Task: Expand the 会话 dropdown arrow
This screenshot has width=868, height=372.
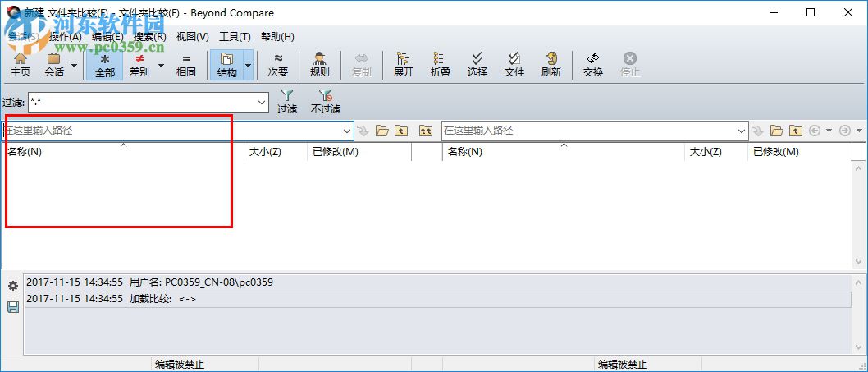Action: (74, 65)
